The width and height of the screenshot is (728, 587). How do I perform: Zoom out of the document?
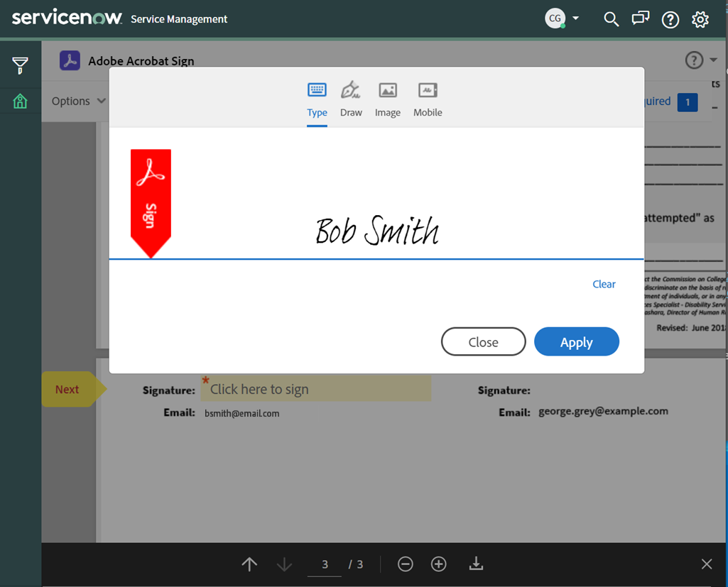click(x=405, y=564)
